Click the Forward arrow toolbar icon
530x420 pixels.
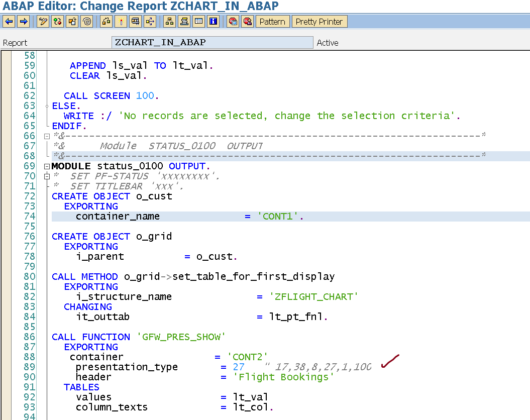click(x=23, y=22)
